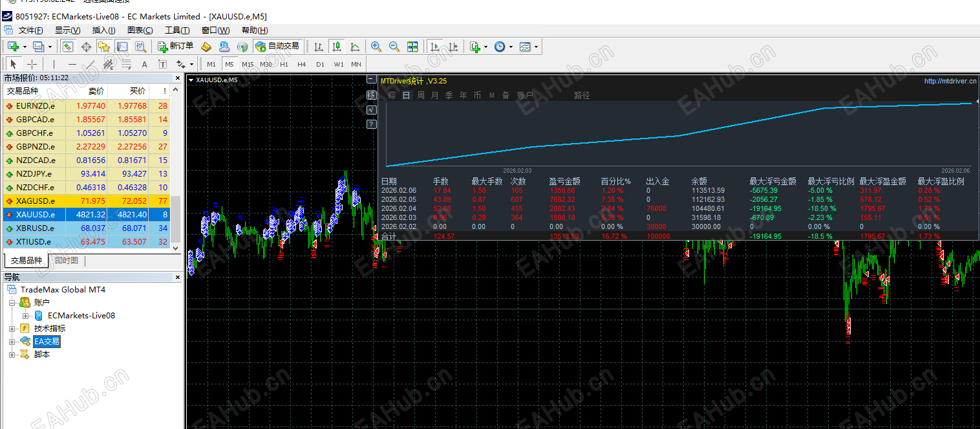980x429 pixels.
Task: Click the 移 move button on MTDriver panel
Action: (371, 95)
